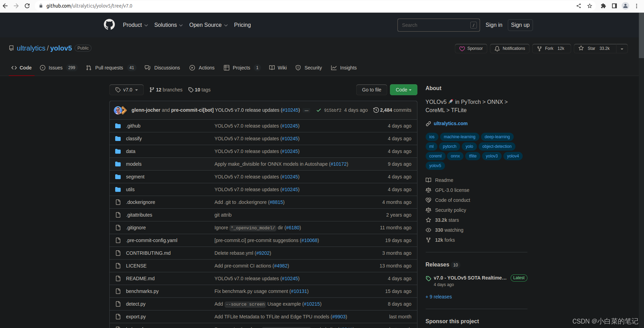Open the + 9 releases link
Viewport: 644px width, 328px height.
[x=439, y=297]
